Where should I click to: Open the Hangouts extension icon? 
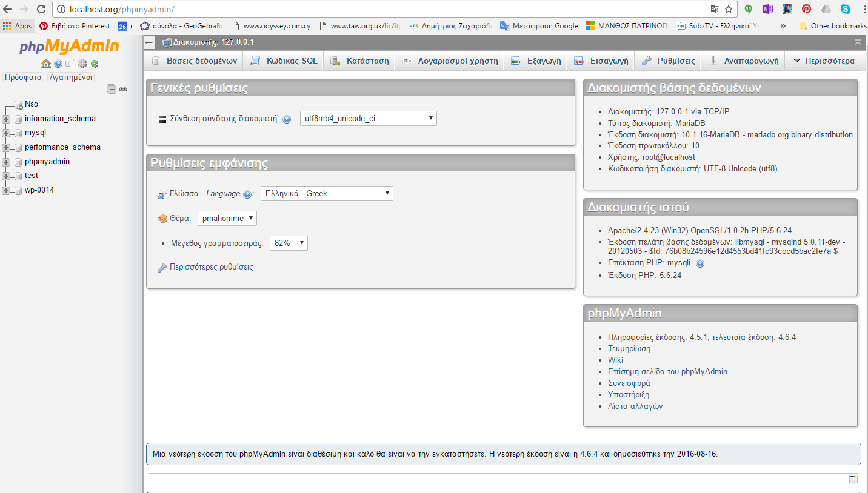[749, 9]
